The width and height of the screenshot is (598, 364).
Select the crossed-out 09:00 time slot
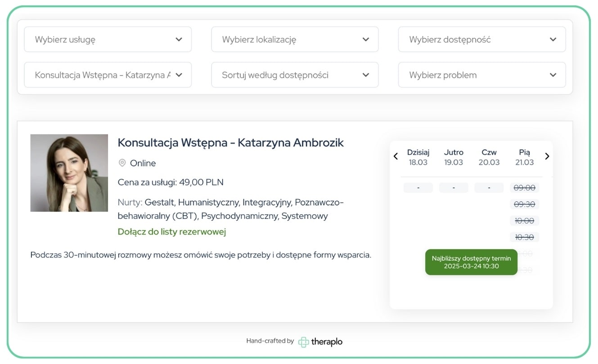point(525,187)
